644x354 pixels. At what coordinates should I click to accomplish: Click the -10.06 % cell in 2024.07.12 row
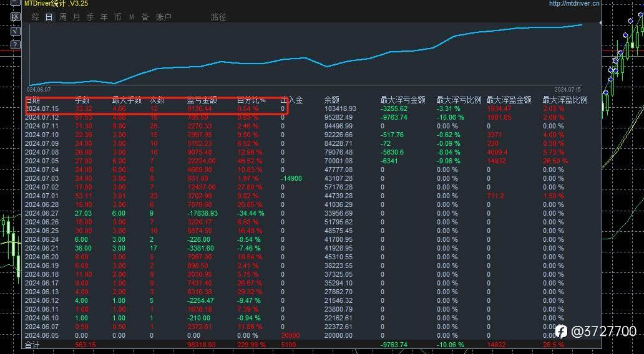tap(450, 117)
